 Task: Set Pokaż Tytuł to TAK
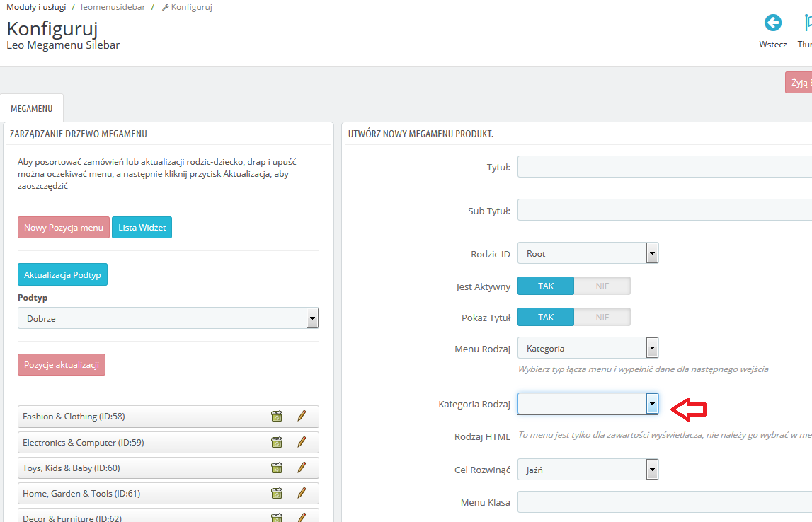tap(546, 317)
